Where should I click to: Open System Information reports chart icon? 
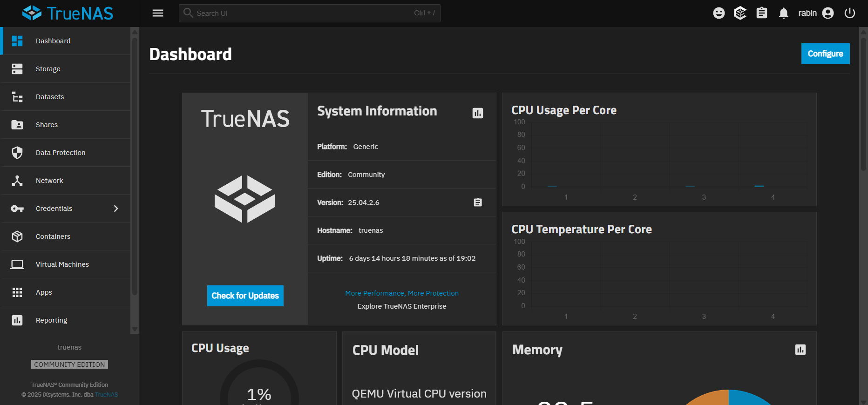(x=478, y=113)
